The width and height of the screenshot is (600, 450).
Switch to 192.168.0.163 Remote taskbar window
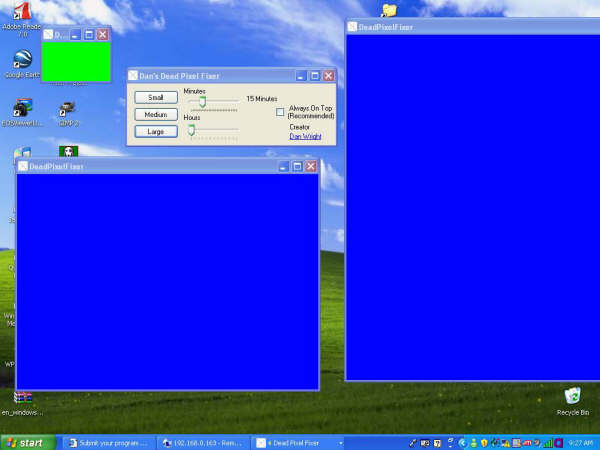pyautogui.click(x=202, y=443)
